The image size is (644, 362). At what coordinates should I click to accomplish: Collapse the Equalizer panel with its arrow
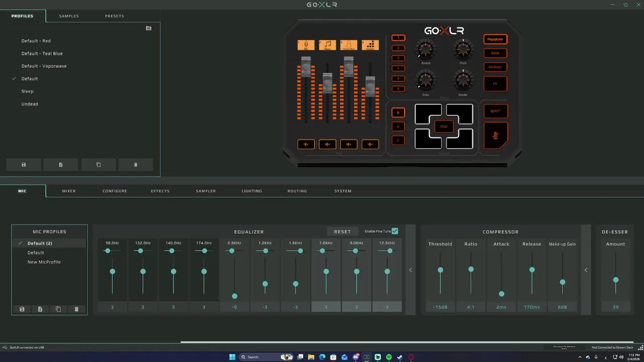coord(411,270)
